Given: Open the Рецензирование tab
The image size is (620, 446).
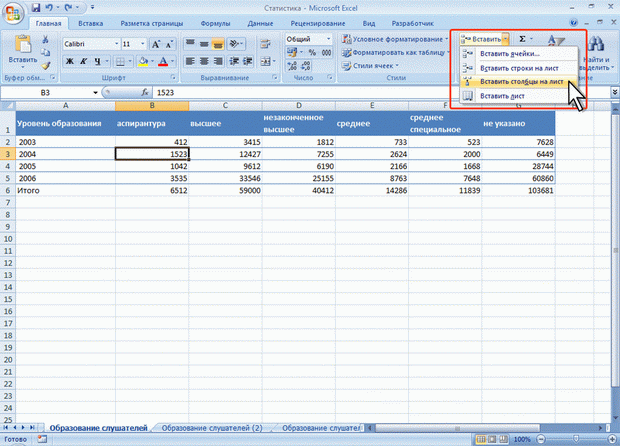Looking at the screenshot, I should pos(318,23).
